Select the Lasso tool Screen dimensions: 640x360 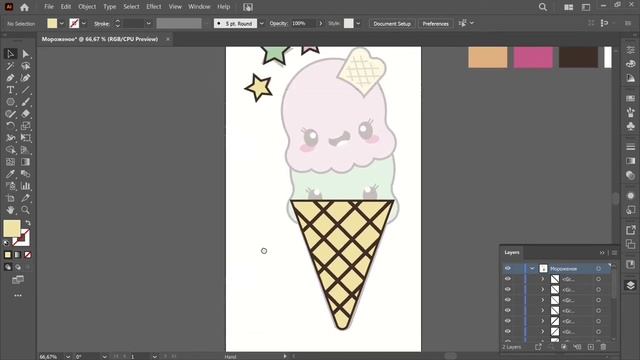click(x=26, y=66)
